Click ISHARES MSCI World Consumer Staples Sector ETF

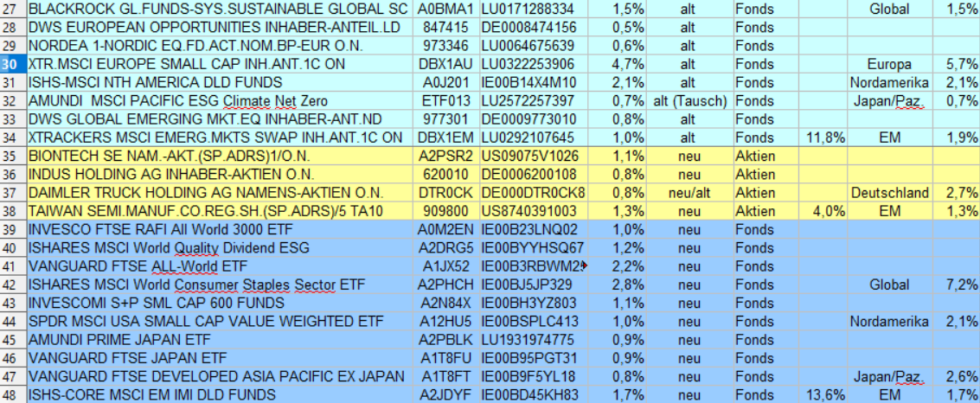220,285
